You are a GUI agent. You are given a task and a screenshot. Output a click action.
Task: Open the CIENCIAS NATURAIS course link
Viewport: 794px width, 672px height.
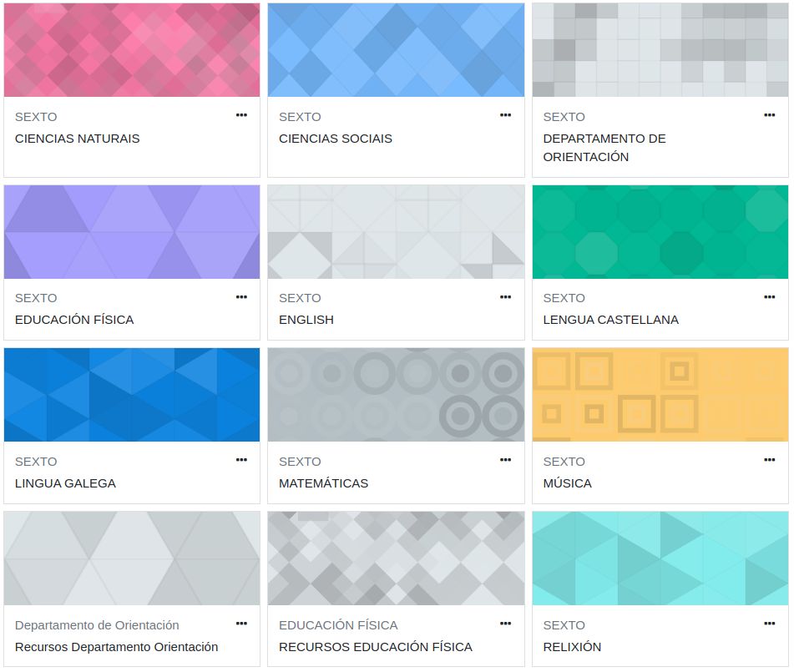pos(77,139)
